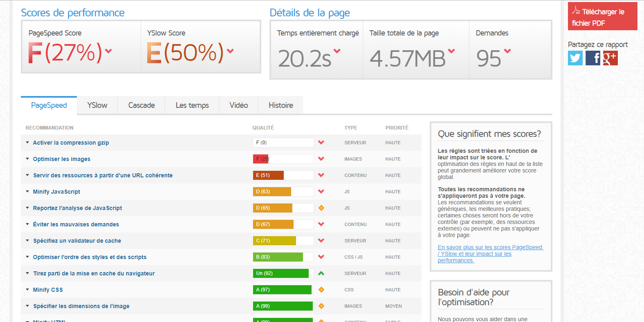Share the report on Facebook
The image size is (644, 322).
coord(593,58)
